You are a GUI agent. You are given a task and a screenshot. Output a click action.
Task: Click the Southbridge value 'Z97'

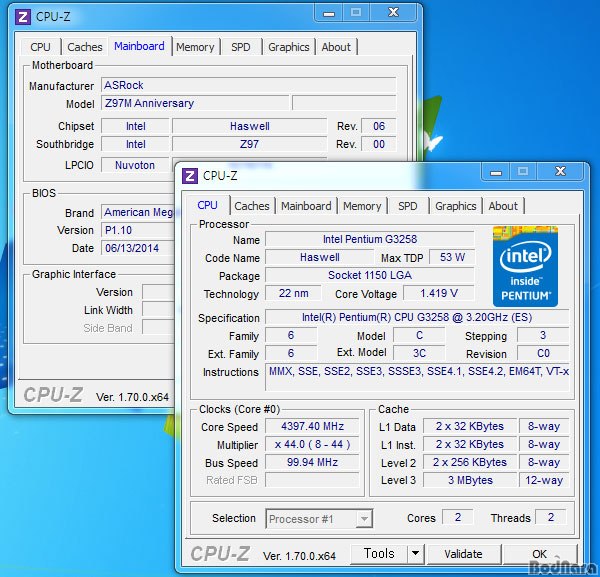pyautogui.click(x=249, y=144)
